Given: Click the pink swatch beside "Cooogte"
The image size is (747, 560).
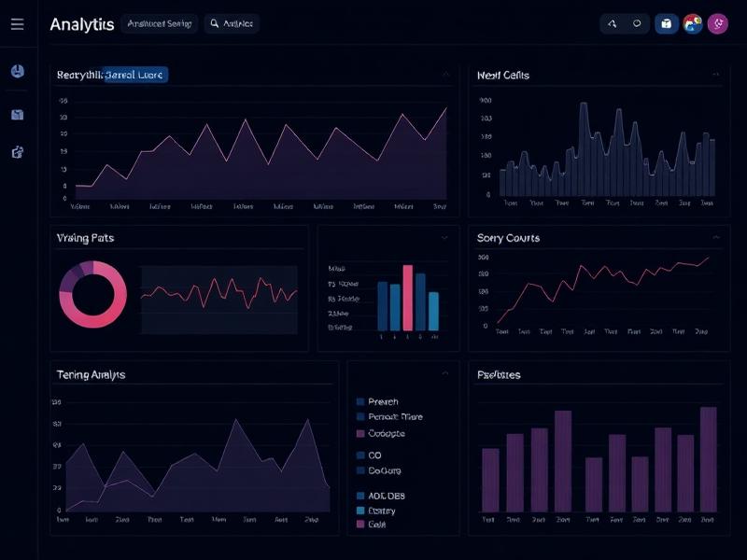Looking at the screenshot, I should coord(360,433).
